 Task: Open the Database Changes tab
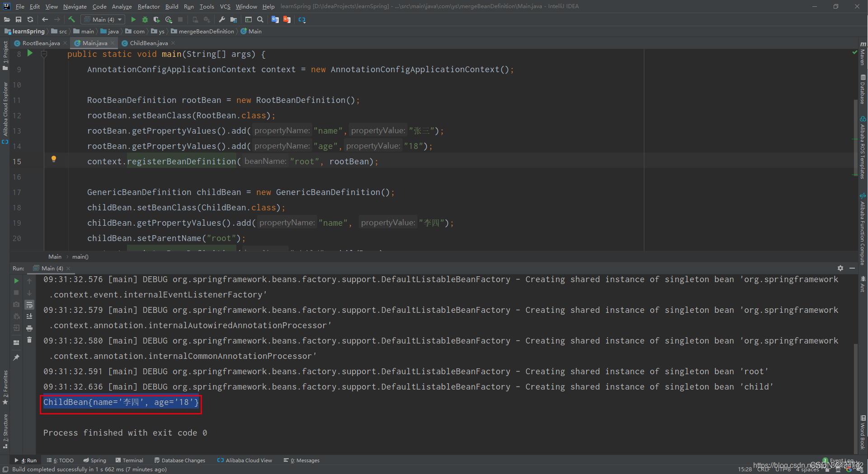(x=179, y=460)
